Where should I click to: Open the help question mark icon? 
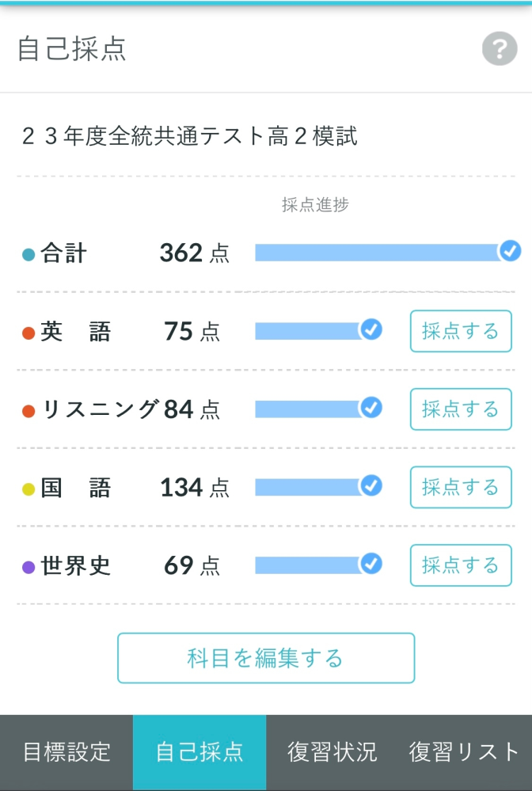tap(500, 49)
